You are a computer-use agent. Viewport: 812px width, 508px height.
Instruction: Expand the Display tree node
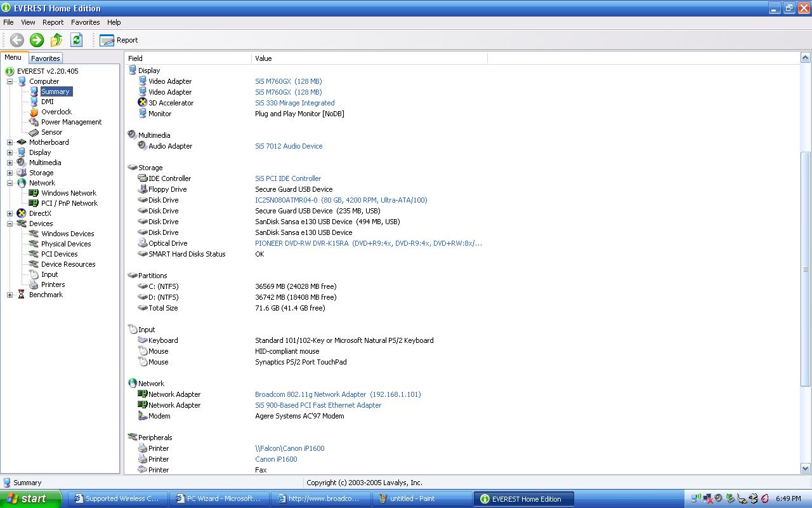pos(10,152)
